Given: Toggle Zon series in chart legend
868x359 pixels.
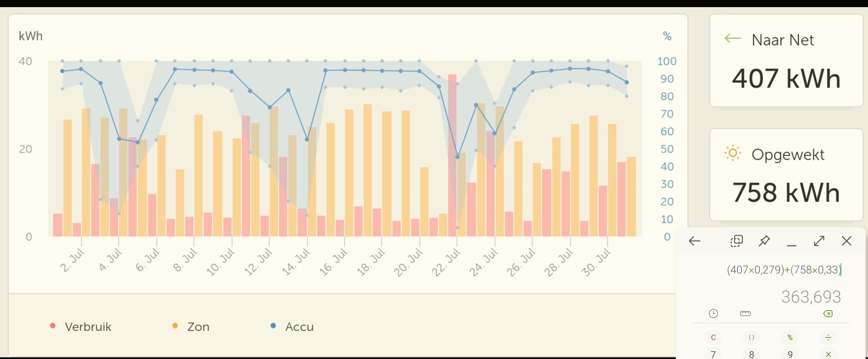Looking at the screenshot, I should pos(191,327).
